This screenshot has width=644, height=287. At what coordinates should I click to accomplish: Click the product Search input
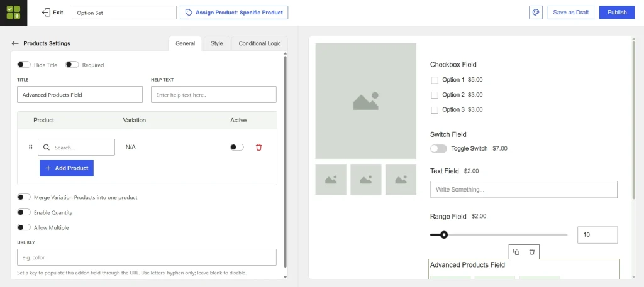pyautogui.click(x=76, y=147)
